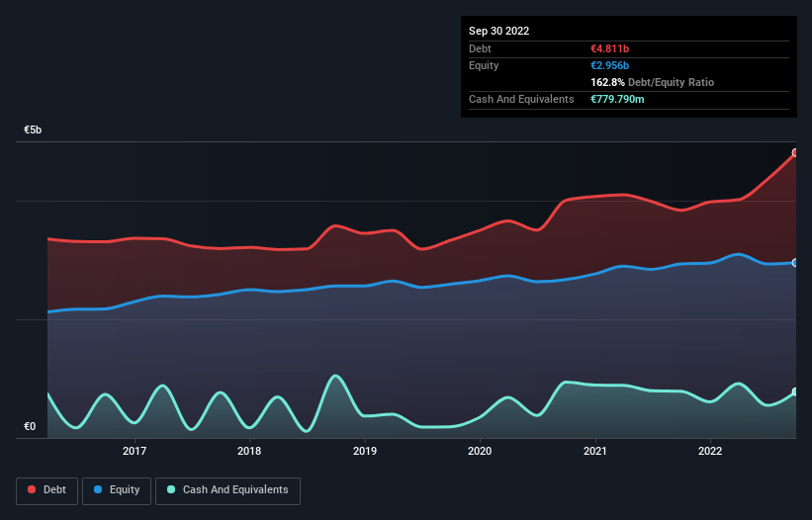
Task: Toggle the Equity series legend button
Action: [117, 490]
